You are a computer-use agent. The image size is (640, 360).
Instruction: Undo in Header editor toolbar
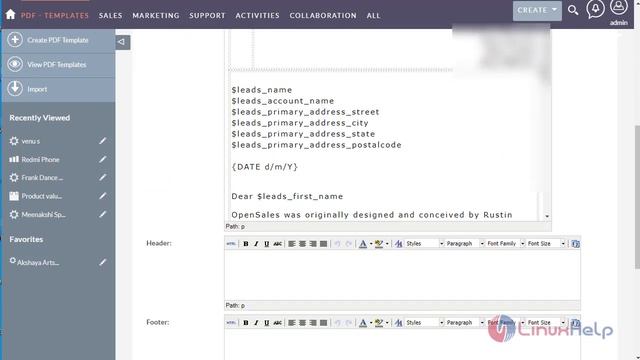pos(337,244)
